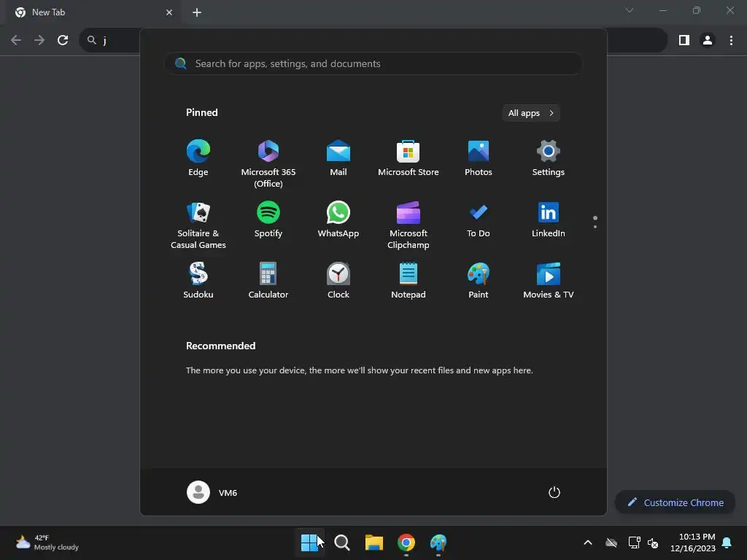The image size is (747, 560).
Task: Open the notifications bell
Action: point(727,542)
